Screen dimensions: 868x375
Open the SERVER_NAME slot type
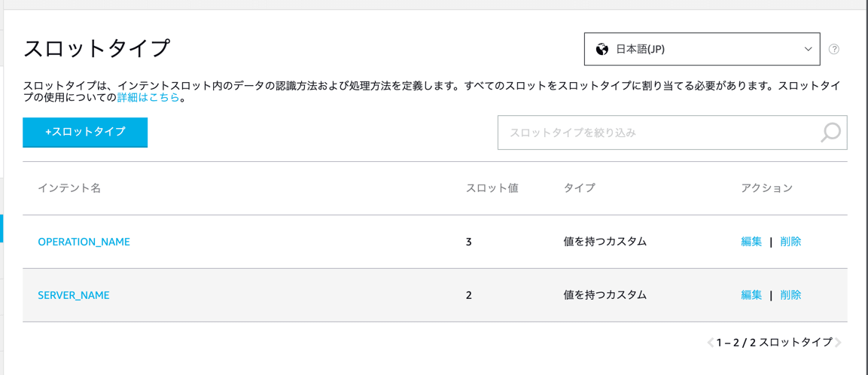74,295
